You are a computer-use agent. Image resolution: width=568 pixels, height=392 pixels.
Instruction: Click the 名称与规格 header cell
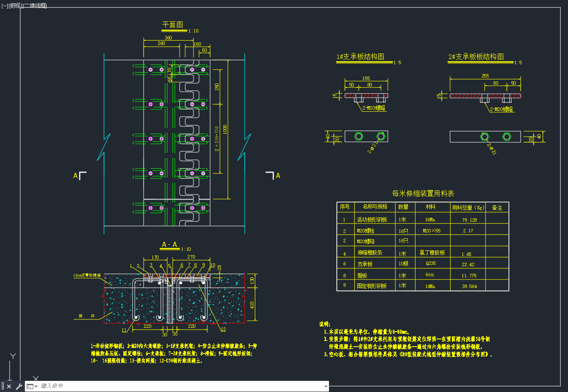375,207
